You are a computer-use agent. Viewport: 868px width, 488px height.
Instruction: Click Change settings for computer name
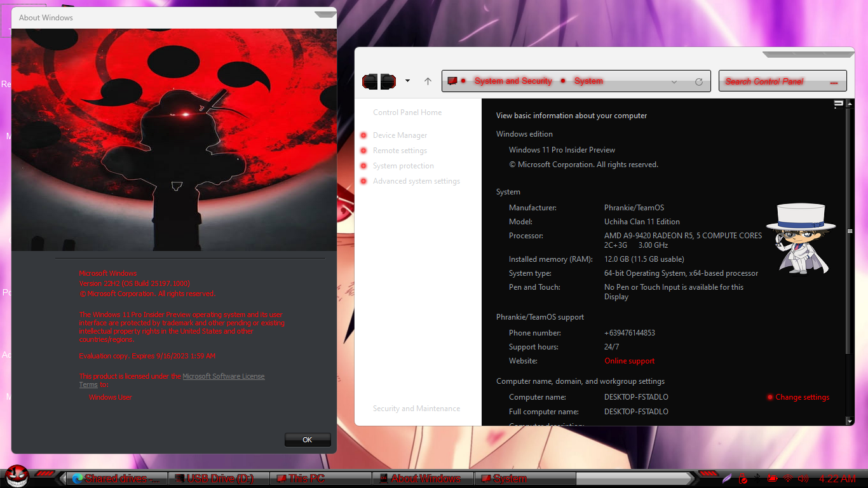pyautogui.click(x=802, y=397)
